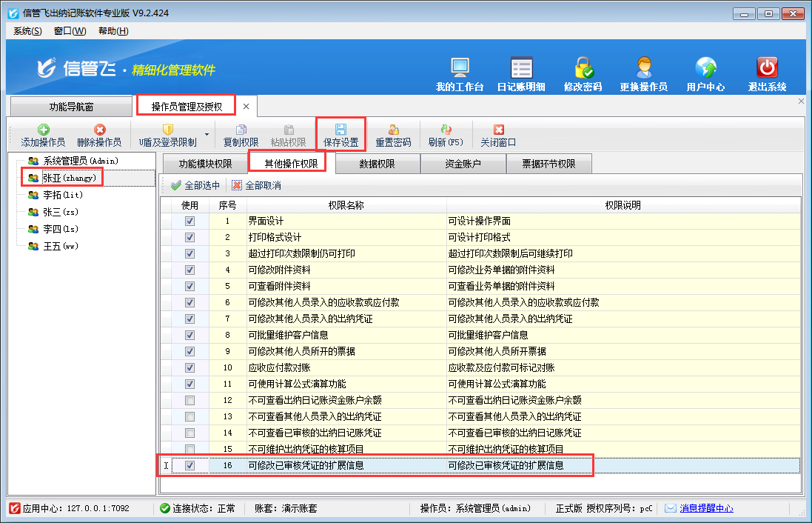
Task: Open the 消息提醒中心 link
Action: click(x=706, y=509)
